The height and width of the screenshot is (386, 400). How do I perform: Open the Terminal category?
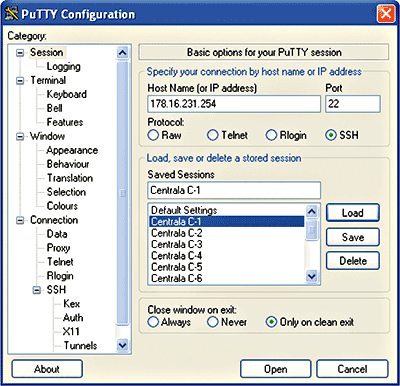click(48, 80)
